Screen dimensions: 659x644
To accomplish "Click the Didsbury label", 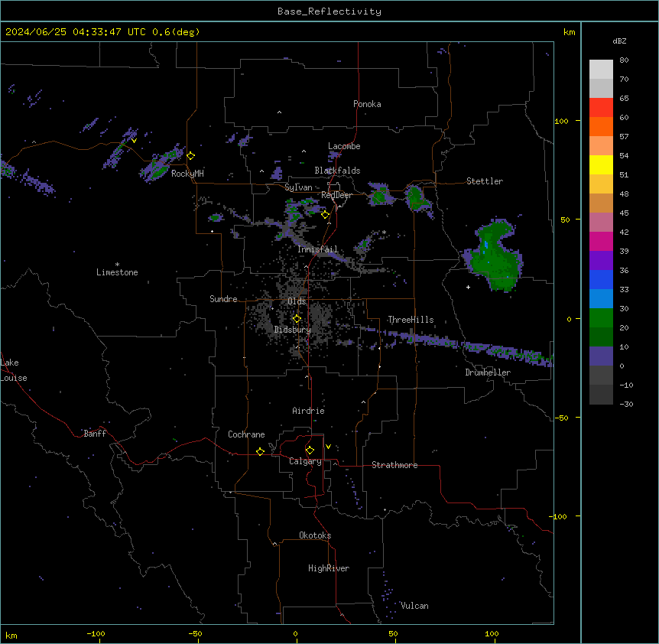I will click(293, 330).
